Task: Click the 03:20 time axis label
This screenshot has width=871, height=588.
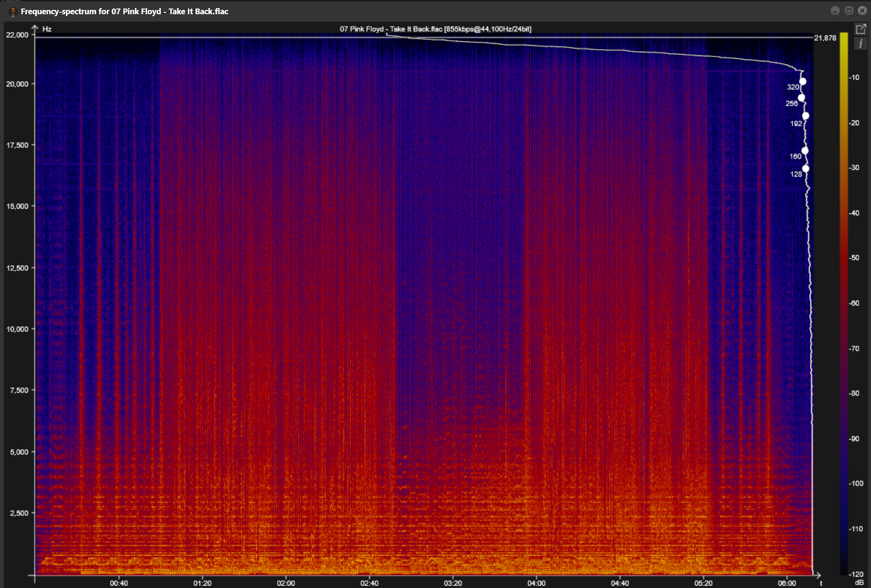Action: (x=453, y=583)
